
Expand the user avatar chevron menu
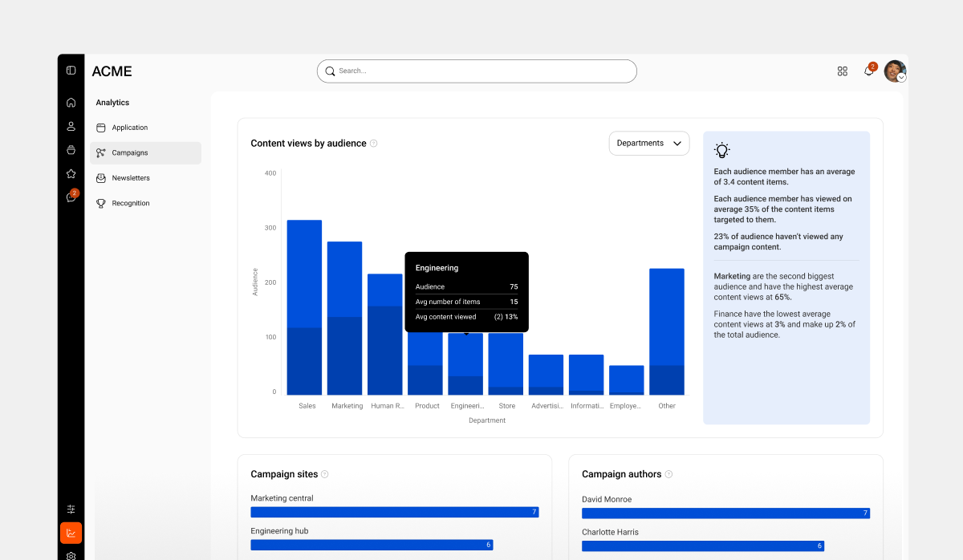(x=902, y=77)
